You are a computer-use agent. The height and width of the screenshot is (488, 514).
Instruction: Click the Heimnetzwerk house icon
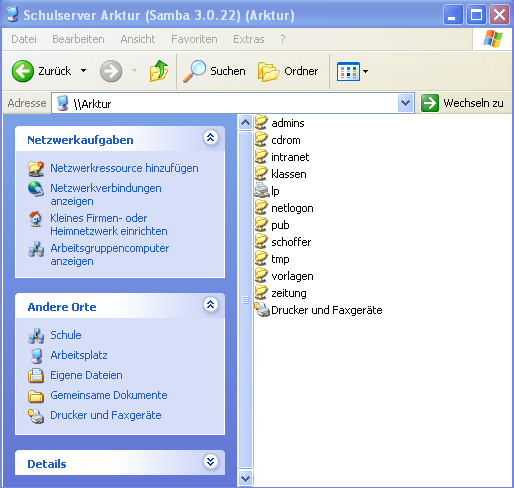click(36, 219)
